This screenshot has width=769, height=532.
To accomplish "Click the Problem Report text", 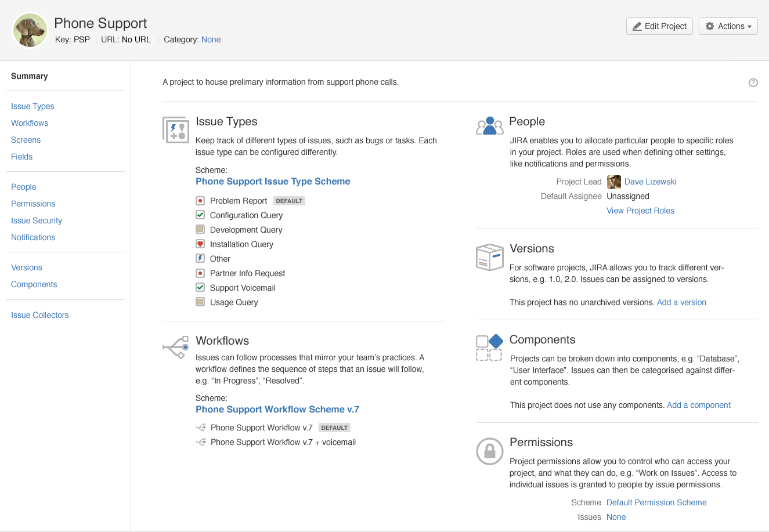I will (x=239, y=201).
